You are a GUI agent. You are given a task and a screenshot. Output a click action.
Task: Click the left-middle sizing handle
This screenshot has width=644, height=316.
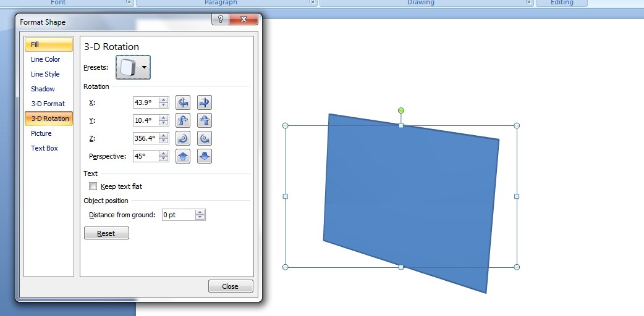(x=286, y=197)
